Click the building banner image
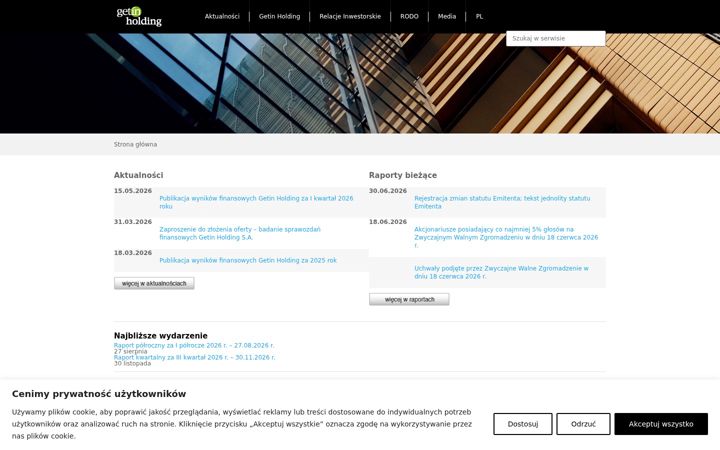Viewport: 720px width, 450px height. pos(360,84)
